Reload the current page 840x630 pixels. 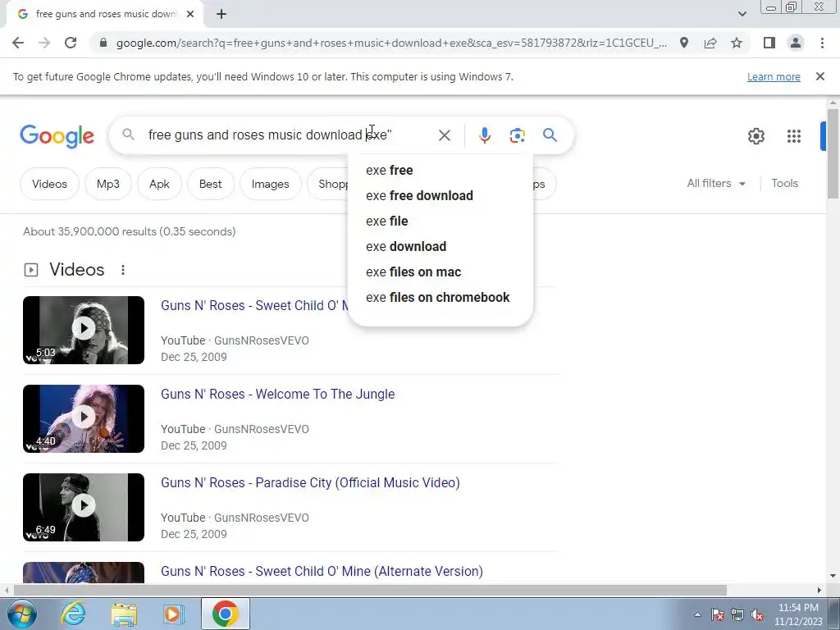(x=71, y=43)
